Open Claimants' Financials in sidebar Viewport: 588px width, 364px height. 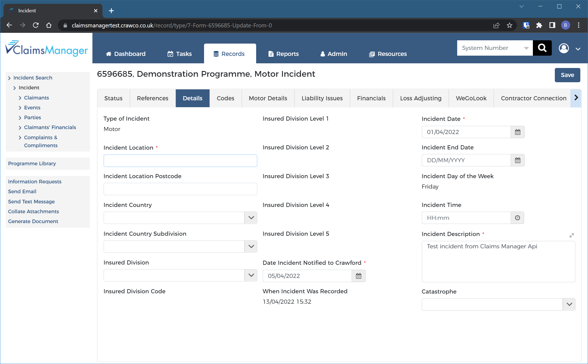click(x=50, y=127)
